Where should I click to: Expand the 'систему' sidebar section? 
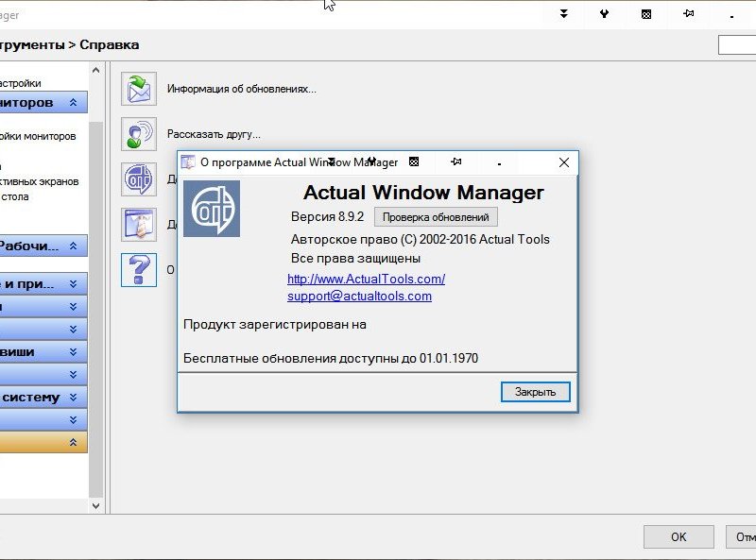(74, 398)
